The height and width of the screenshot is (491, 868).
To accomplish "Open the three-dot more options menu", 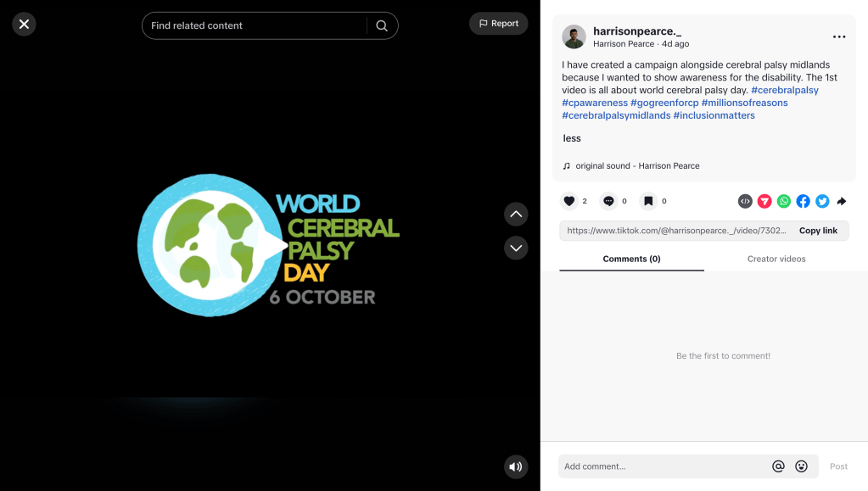I will tap(839, 36).
